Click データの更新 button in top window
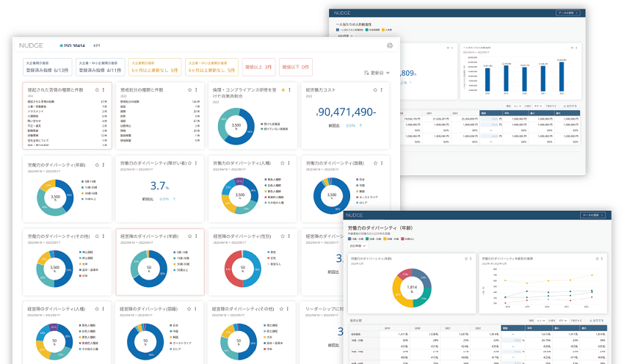The width and height of the screenshot is (624, 364). 567,13
